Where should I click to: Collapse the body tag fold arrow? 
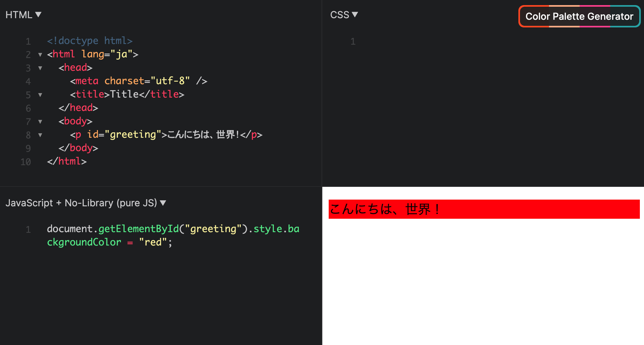[x=40, y=121]
